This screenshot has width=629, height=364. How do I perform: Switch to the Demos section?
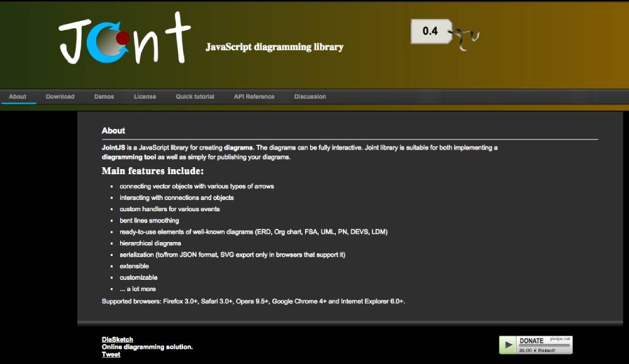[x=104, y=96]
